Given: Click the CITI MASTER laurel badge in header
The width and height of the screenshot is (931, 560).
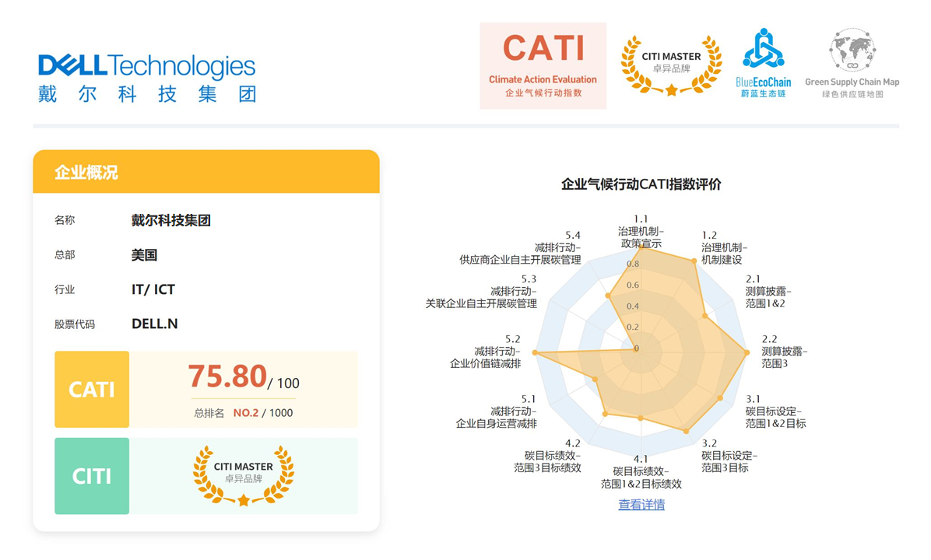Looking at the screenshot, I should tap(671, 65).
